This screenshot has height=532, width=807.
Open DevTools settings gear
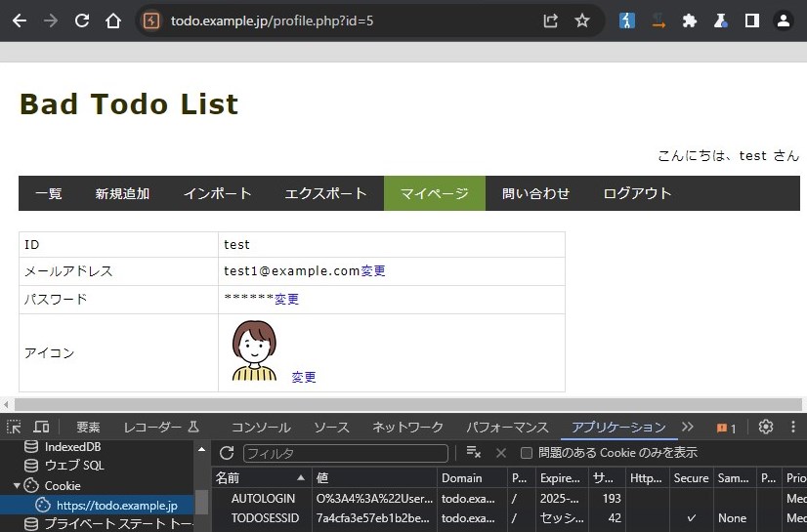coord(766,427)
